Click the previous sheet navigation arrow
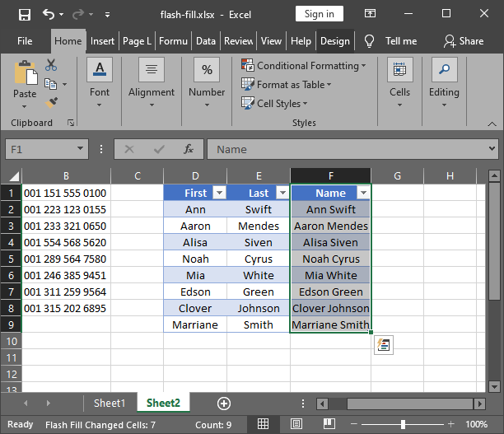The height and width of the screenshot is (434, 504). [26, 404]
